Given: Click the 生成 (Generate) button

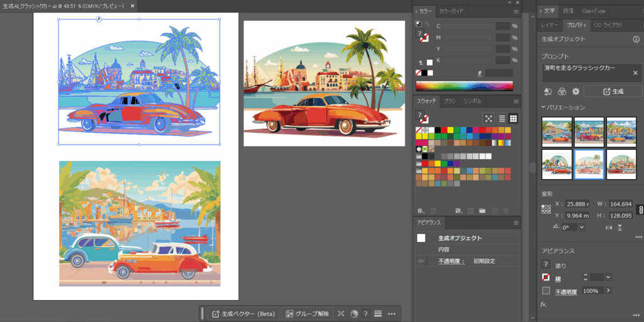Looking at the screenshot, I should [x=613, y=91].
